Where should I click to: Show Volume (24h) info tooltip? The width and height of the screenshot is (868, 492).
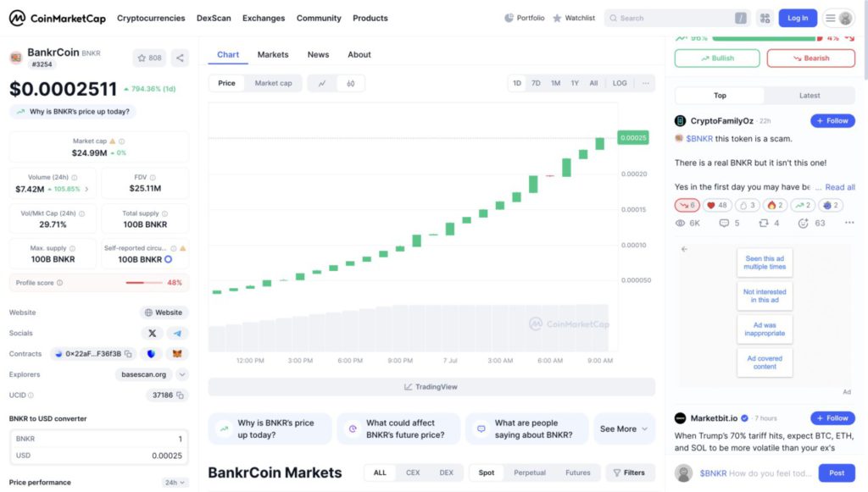[x=75, y=178]
